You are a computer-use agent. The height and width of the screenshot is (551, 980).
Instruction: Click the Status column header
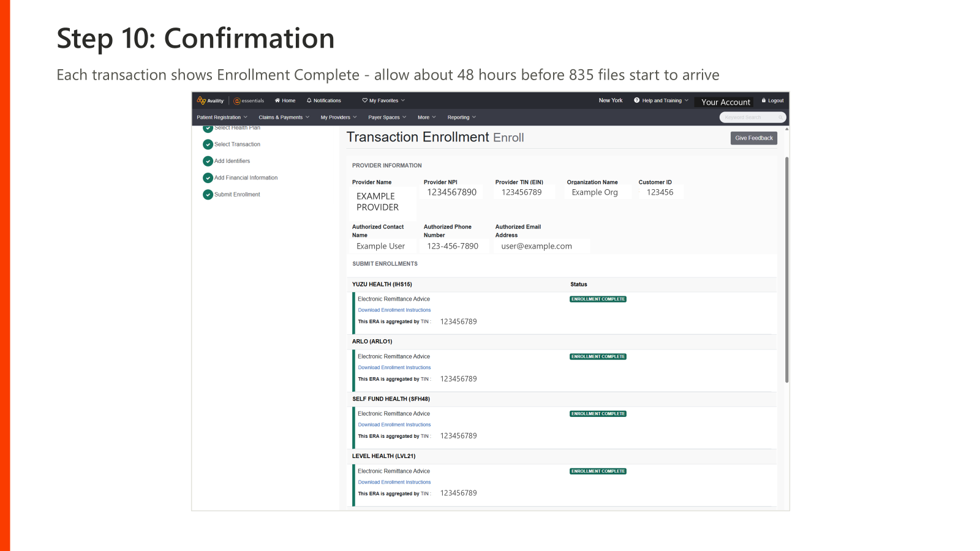[579, 285]
